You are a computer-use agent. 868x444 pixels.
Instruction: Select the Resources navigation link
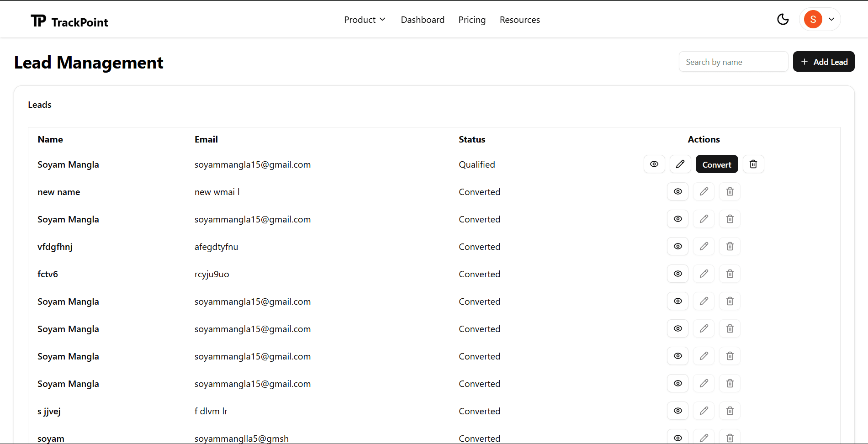[519, 19]
